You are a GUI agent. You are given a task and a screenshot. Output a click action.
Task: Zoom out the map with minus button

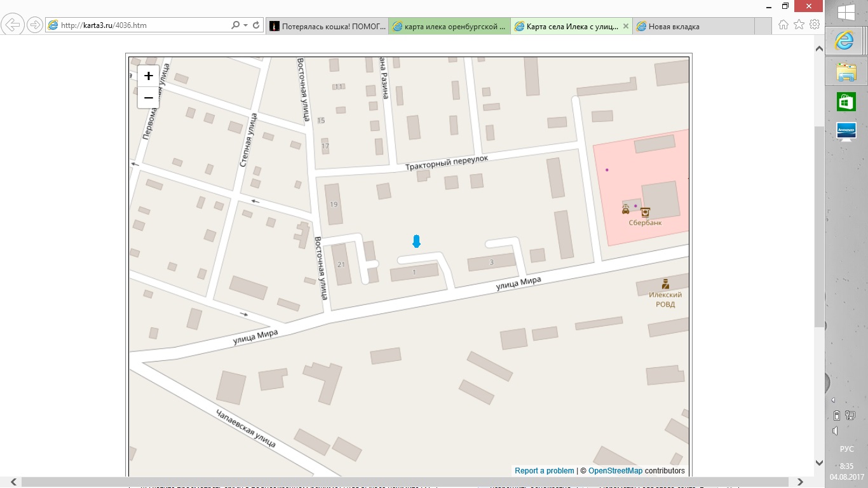point(149,97)
